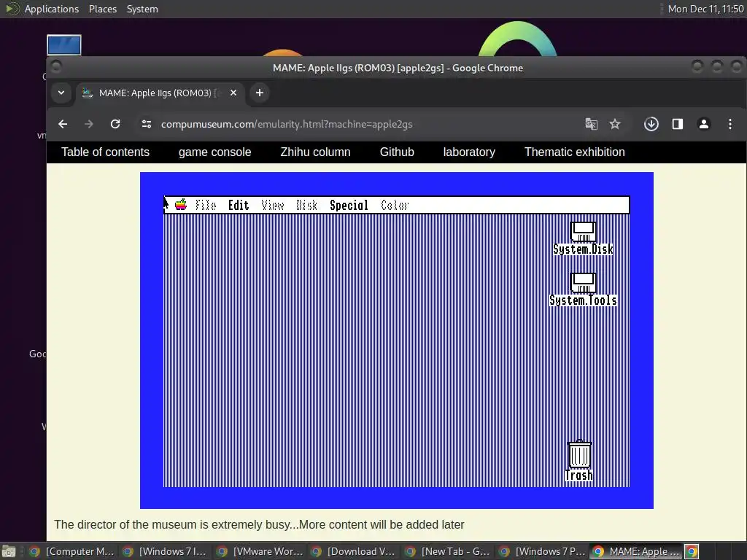The width and height of the screenshot is (747, 560).
Task: Open Chrome downloads icon
Action: pyautogui.click(x=651, y=124)
